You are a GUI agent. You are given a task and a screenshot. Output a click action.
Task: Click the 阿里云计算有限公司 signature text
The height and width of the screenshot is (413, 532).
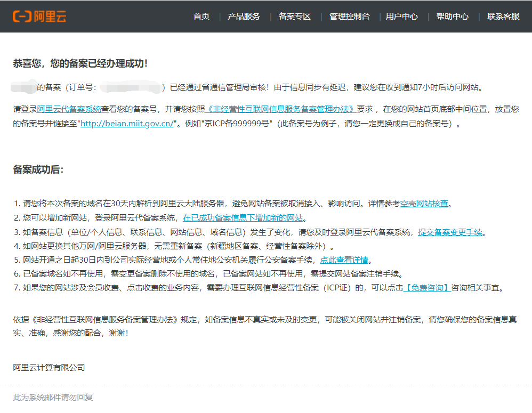[x=49, y=368]
